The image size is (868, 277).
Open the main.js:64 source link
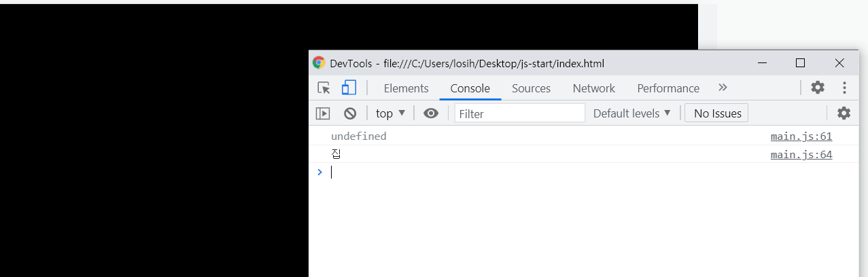(x=801, y=155)
